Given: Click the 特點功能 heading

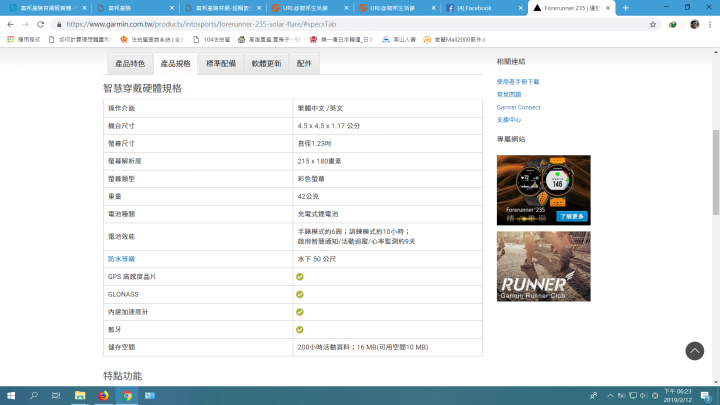Looking at the screenshot, I should click(x=123, y=376).
